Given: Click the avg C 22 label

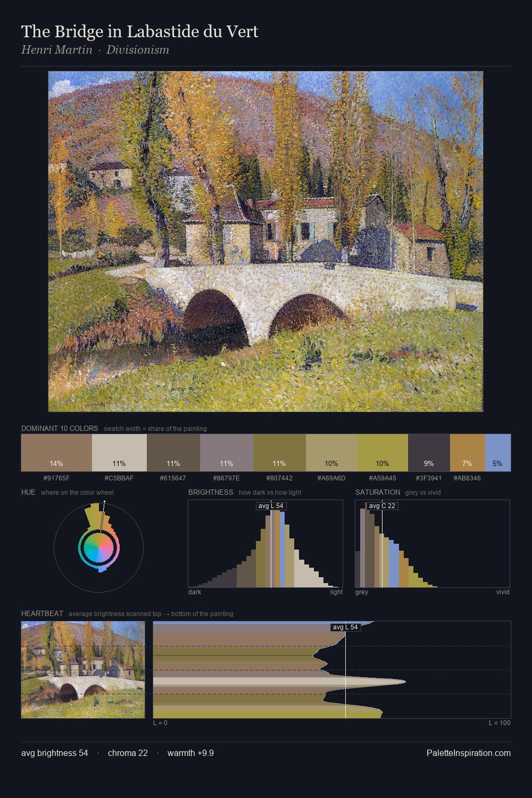Looking at the screenshot, I should pos(383,506).
